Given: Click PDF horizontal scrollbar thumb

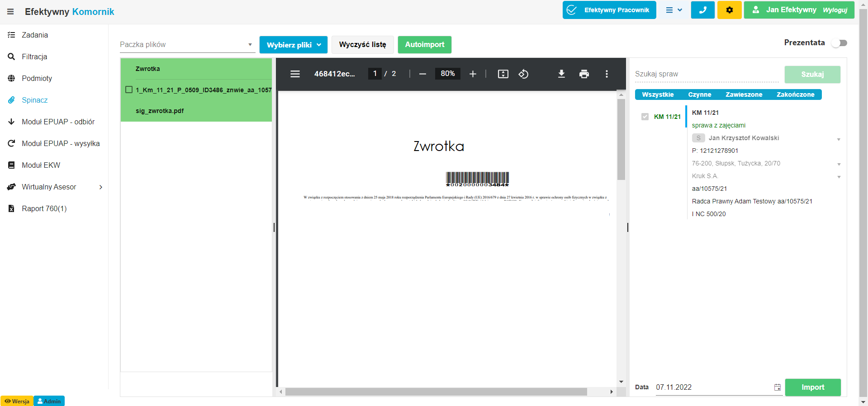Looking at the screenshot, I should tap(436, 392).
